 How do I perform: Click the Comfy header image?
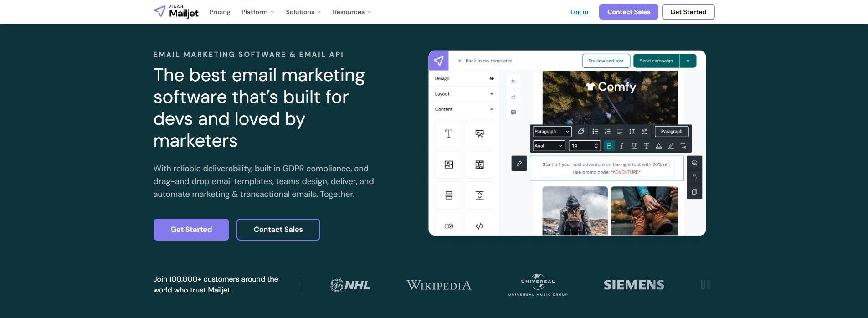click(610, 97)
